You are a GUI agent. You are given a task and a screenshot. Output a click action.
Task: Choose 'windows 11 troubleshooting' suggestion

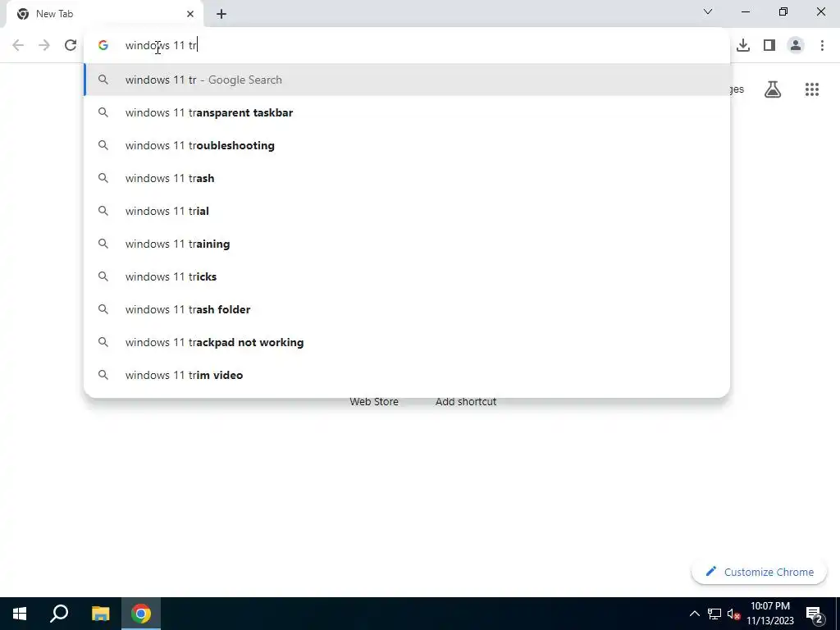point(407,145)
